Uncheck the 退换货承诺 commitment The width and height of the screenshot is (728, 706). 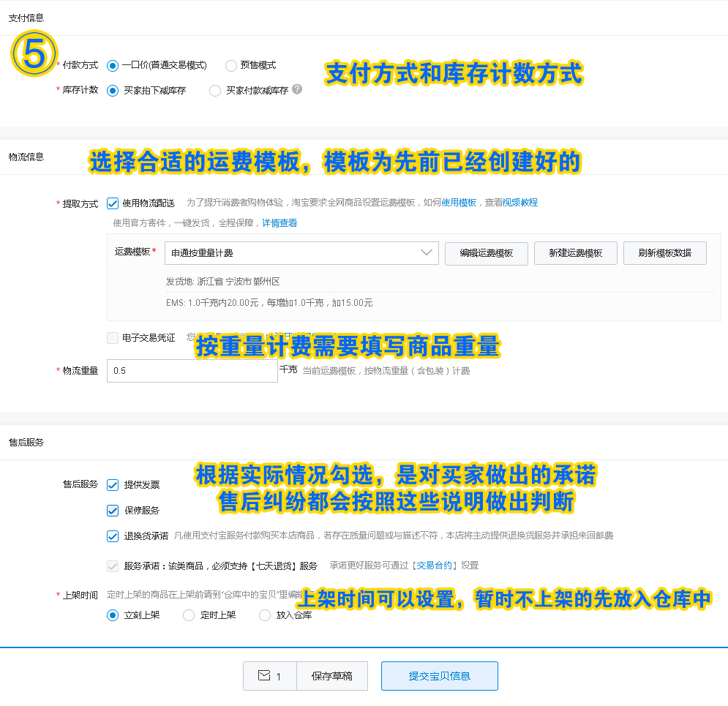pyautogui.click(x=112, y=536)
